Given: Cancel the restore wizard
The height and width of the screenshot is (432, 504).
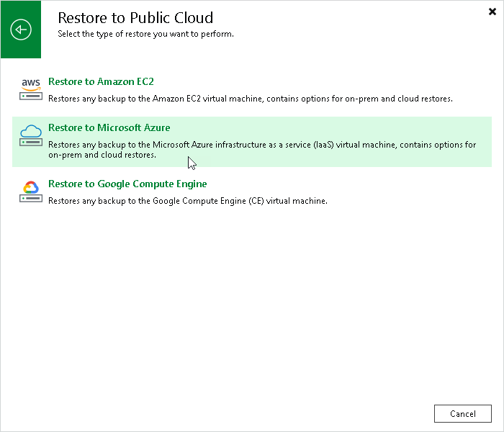Looking at the screenshot, I should 462,414.
